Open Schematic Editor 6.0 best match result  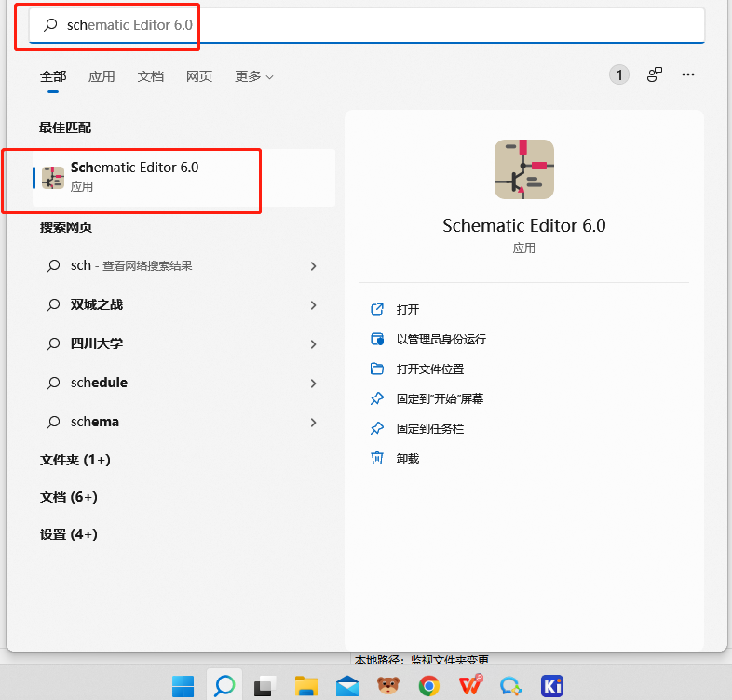(184, 178)
